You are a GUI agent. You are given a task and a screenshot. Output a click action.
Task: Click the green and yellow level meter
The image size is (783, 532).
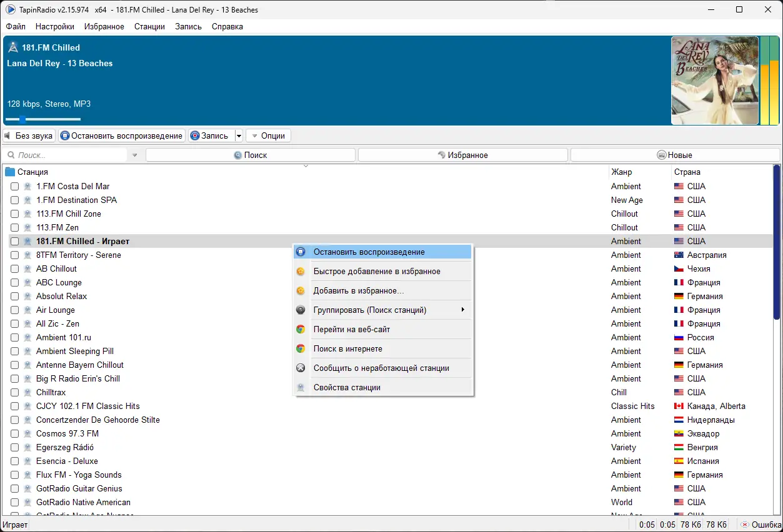[770, 81]
